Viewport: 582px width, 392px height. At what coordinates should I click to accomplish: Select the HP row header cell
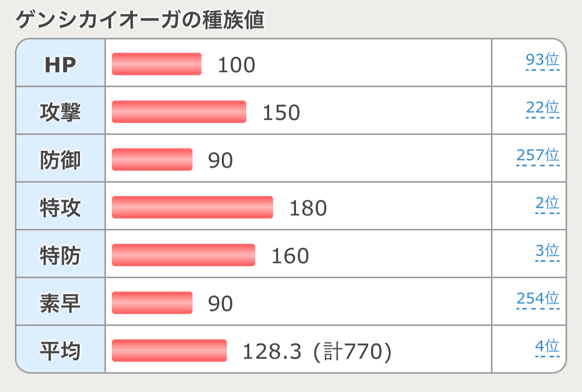point(60,64)
